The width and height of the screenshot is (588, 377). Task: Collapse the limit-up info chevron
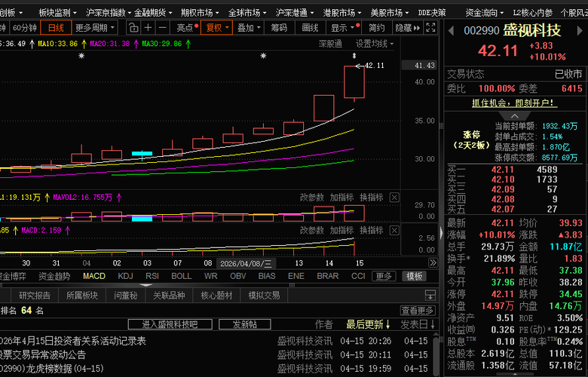click(x=514, y=116)
